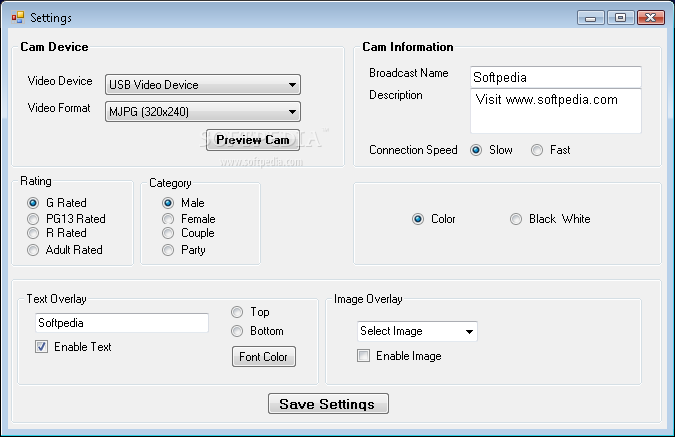Click the Preview Cam button
675x437 pixels.
(253, 140)
